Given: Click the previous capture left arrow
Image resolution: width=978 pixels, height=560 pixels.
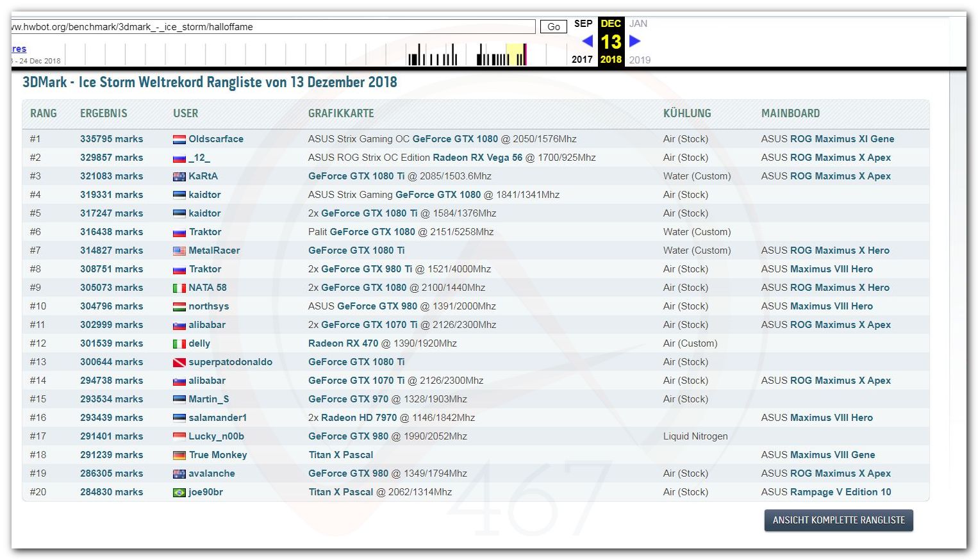Looking at the screenshot, I should (587, 41).
